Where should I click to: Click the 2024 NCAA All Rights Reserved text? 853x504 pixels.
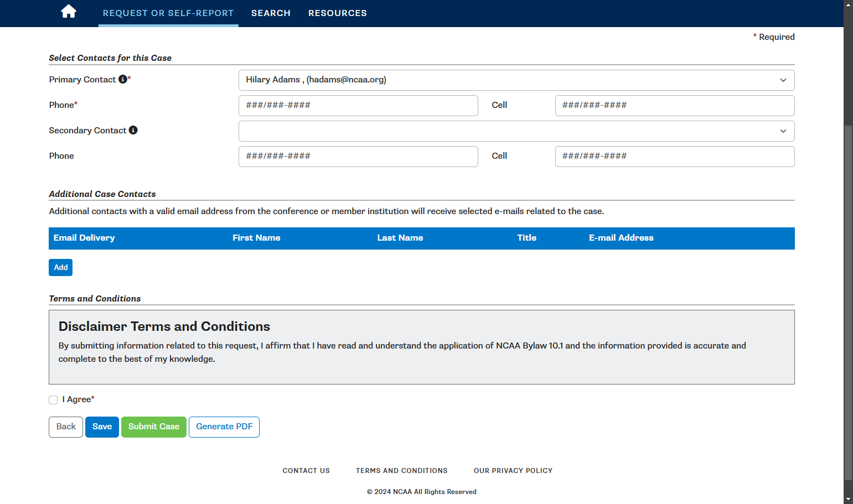click(422, 492)
